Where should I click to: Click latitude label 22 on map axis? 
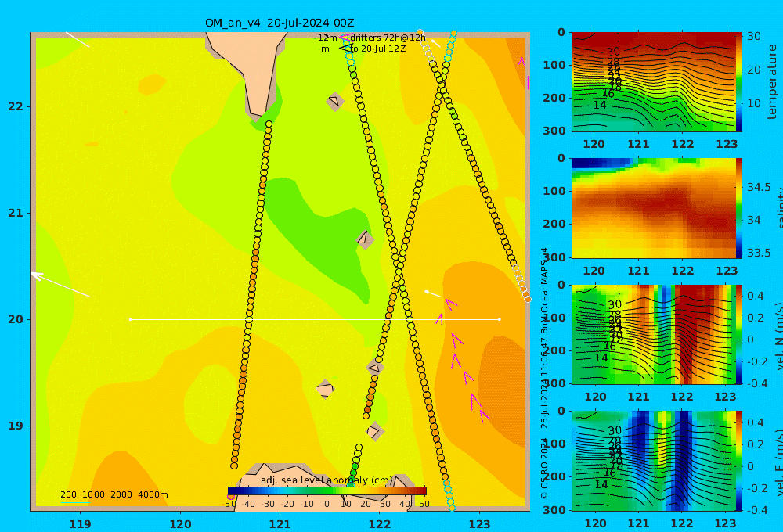click(x=16, y=106)
